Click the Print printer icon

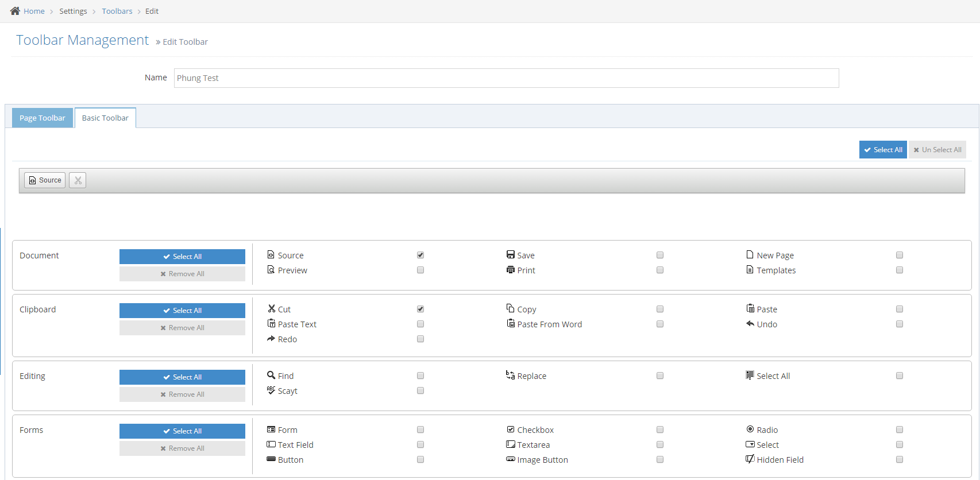(x=511, y=269)
